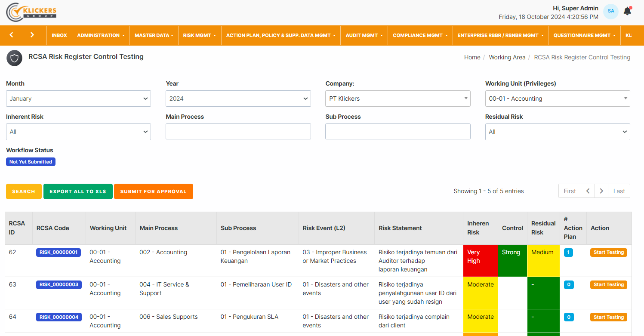Click Export All to XLS button
Image resolution: width=644 pixels, height=336 pixels.
pos(78,191)
